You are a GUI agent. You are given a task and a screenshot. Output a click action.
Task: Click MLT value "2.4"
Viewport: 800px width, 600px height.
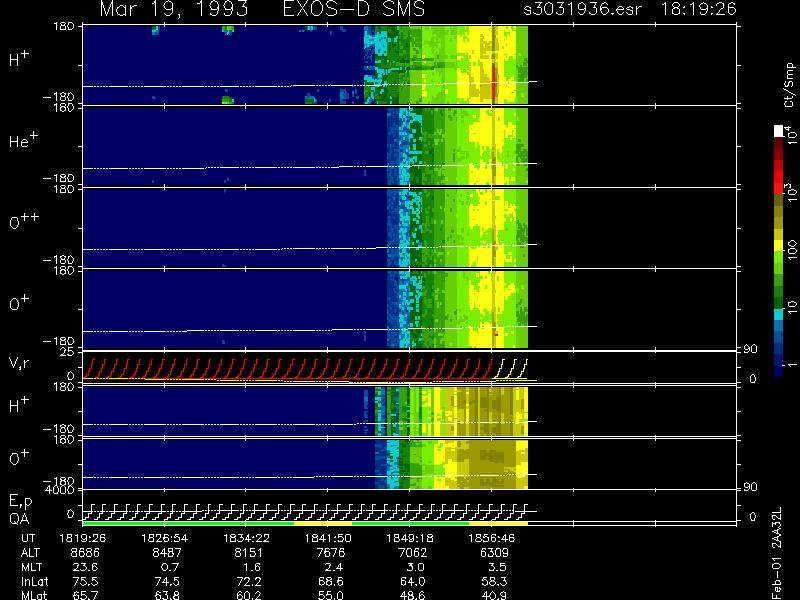[x=334, y=567]
